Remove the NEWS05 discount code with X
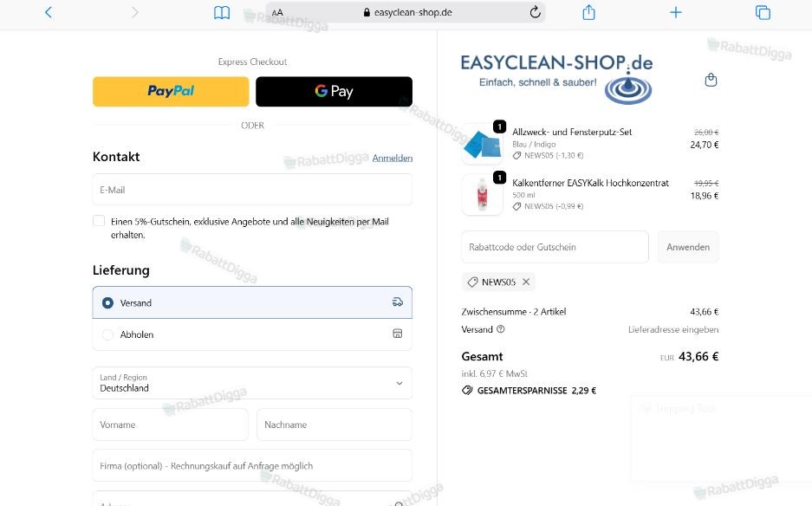The height and width of the screenshot is (506, 812). pyautogui.click(x=526, y=282)
